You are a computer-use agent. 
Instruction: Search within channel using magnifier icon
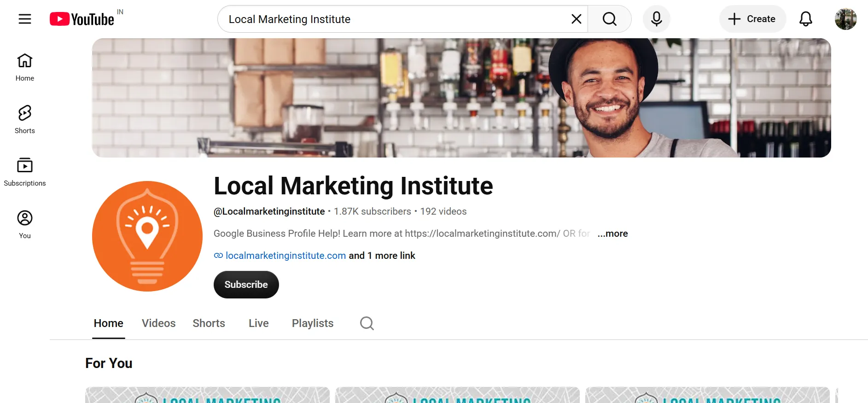click(367, 323)
